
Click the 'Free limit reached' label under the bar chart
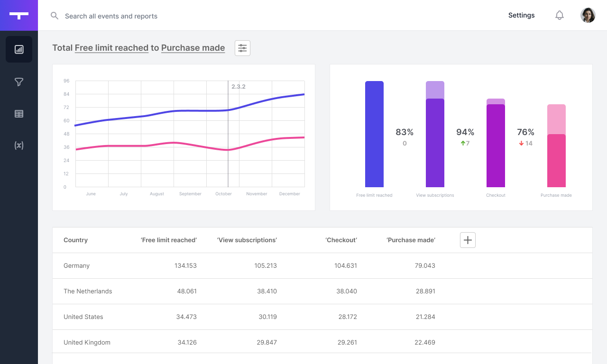tap(374, 195)
